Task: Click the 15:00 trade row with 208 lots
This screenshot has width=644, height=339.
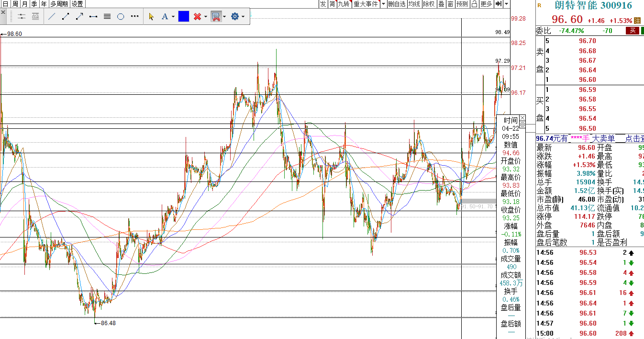Action: pyautogui.click(x=589, y=333)
